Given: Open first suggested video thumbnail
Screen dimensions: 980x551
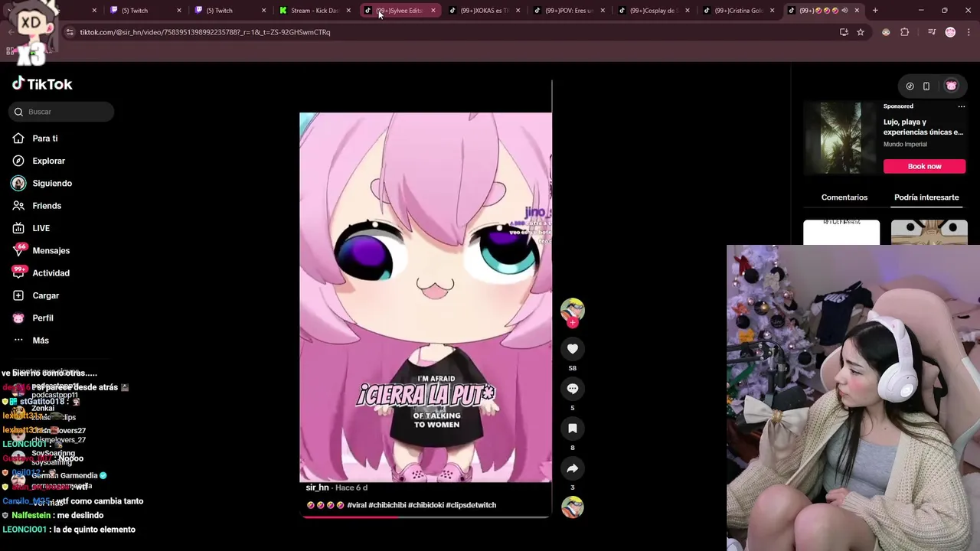Looking at the screenshot, I should point(841,233).
